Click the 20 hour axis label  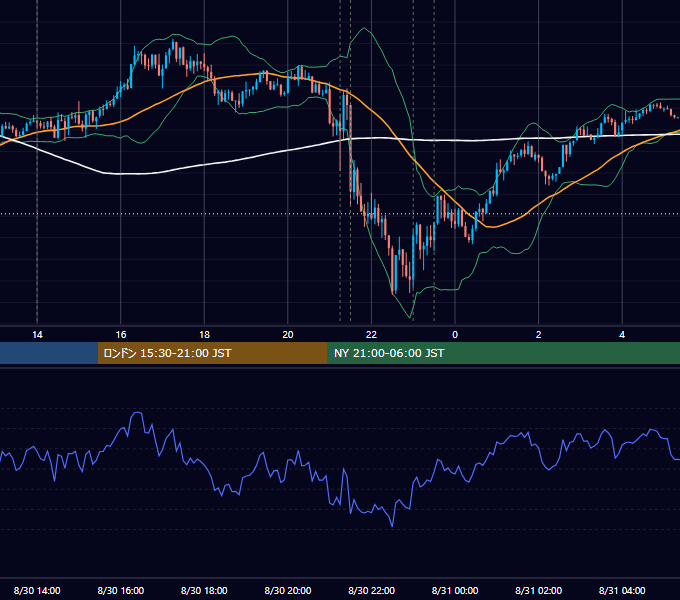pyautogui.click(x=288, y=335)
